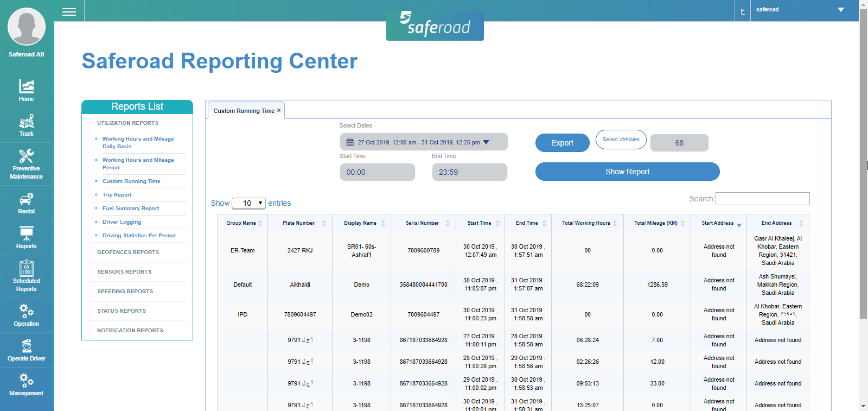Expand the Speeding Reports category
This screenshot has width=868, height=411.
(125, 292)
